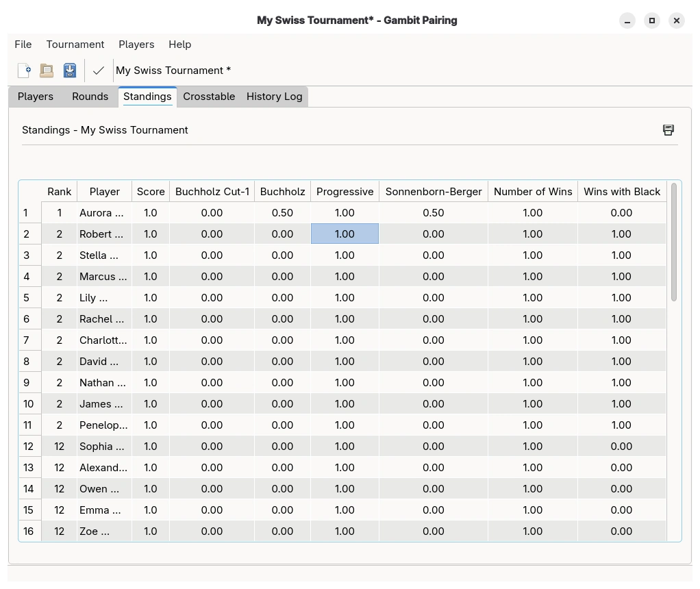The height and width of the screenshot is (589, 700).
Task: Click the player cell 'Robert ...'
Action: tap(105, 234)
